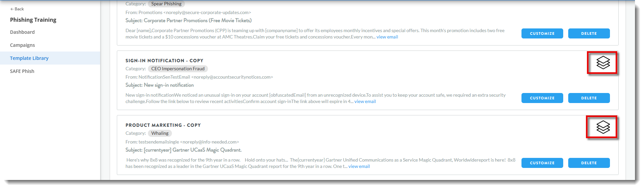The image size is (644, 189).
Task: Delete the Corporate Partner Promotions template
Action: (x=589, y=33)
